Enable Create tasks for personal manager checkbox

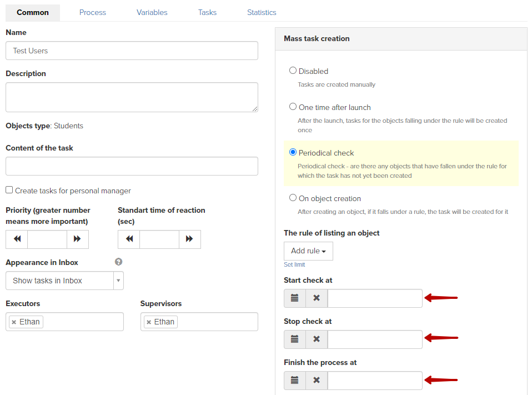tap(9, 190)
